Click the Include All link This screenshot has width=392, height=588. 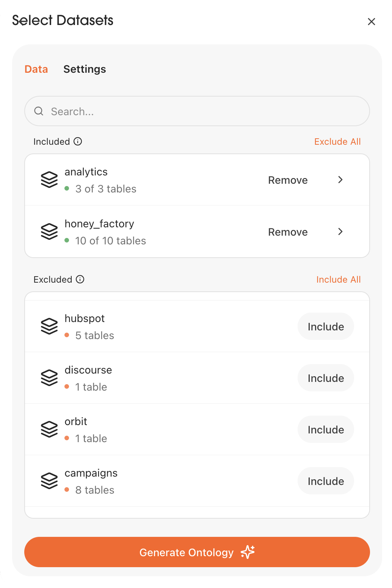click(x=339, y=280)
